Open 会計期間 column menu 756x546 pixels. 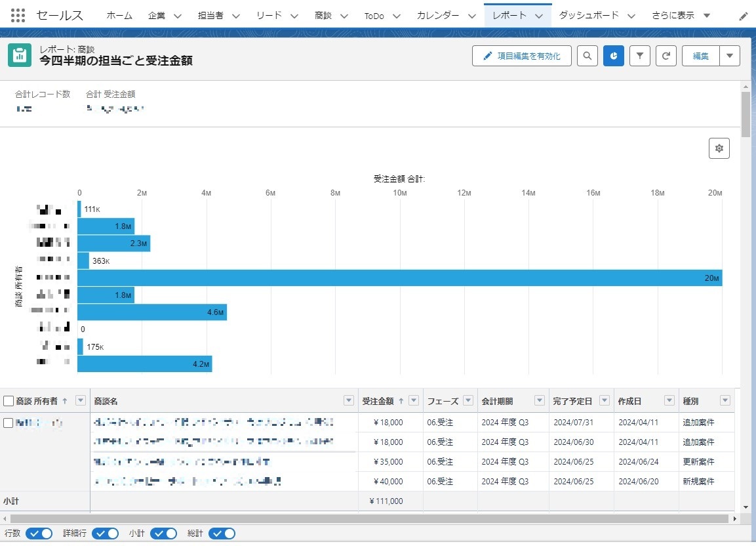[540, 400]
